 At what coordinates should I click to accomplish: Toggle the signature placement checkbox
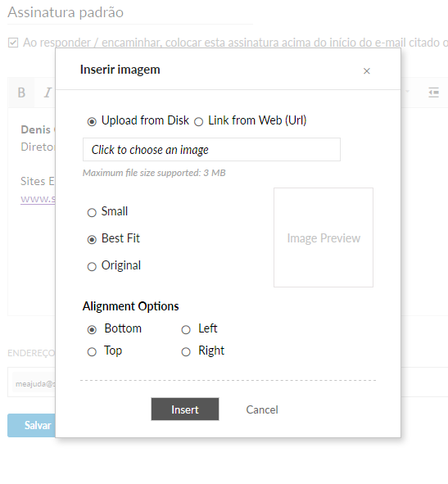pyautogui.click(x=13, y=43)
